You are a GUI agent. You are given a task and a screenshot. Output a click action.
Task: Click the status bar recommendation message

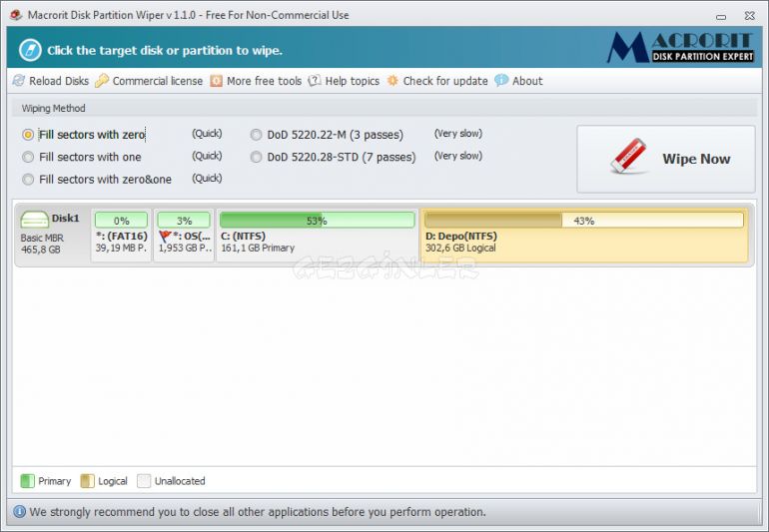pos(258,512)
